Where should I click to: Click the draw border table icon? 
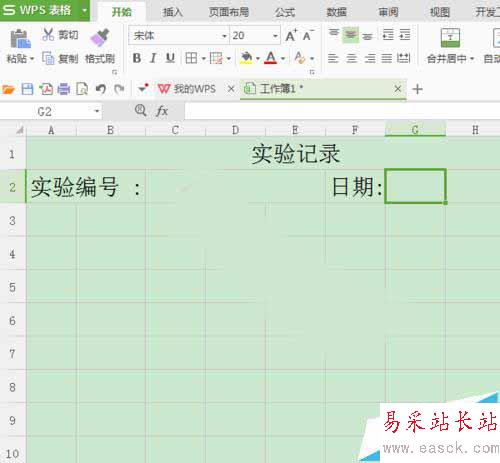[216, 58]
